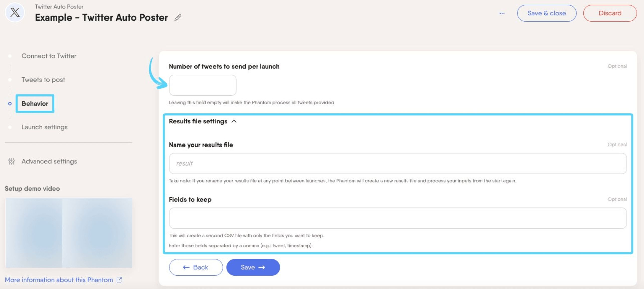Click the X Twitter logo icon
Viewport: 644px width, 289px height.
point(15,12)
